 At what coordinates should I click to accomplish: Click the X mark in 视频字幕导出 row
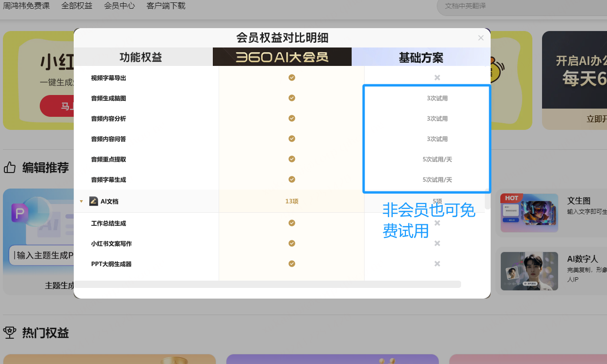coord(437,78)
